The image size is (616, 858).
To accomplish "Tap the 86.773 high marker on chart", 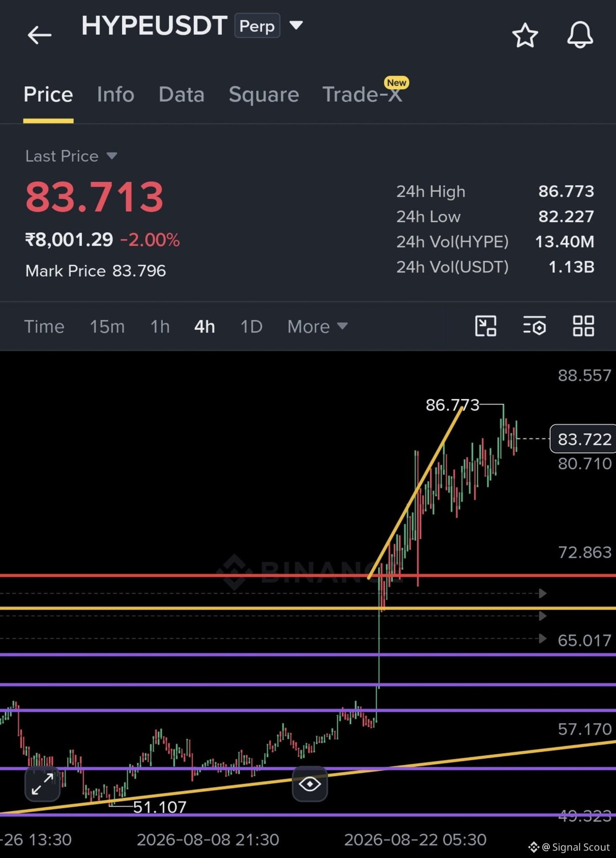I will click(x=452, y=405).
